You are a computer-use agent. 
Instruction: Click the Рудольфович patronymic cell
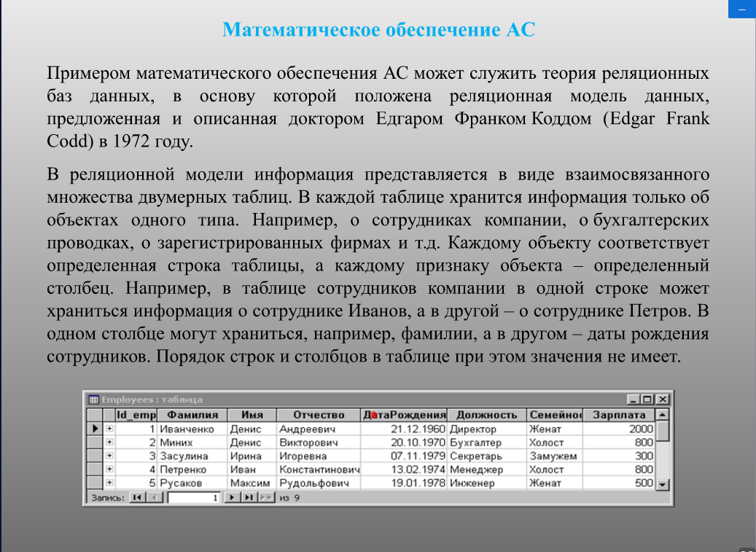coord(319,483)
